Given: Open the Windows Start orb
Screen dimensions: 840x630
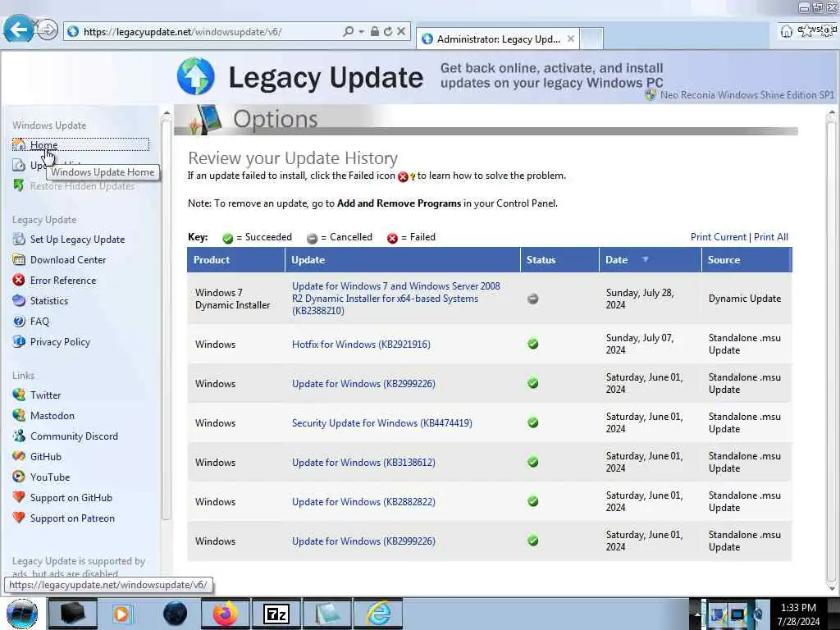Looking at the screenshot, I should coord(22,614).
